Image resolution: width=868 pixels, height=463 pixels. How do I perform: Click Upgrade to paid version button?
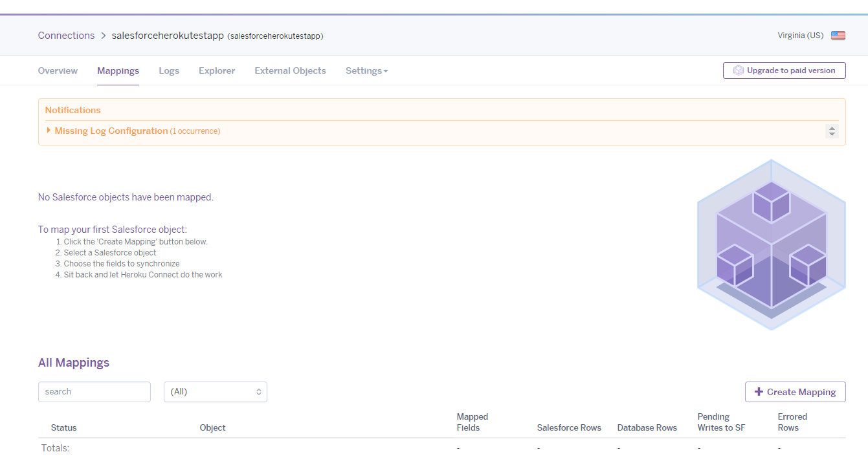click(x=784, y=70)
